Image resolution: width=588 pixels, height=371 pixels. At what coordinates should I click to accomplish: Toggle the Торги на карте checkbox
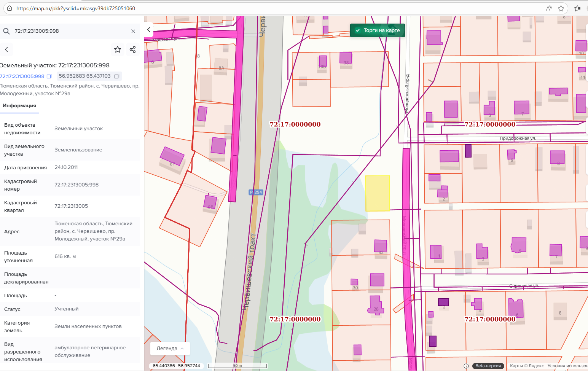pos(358,30)
